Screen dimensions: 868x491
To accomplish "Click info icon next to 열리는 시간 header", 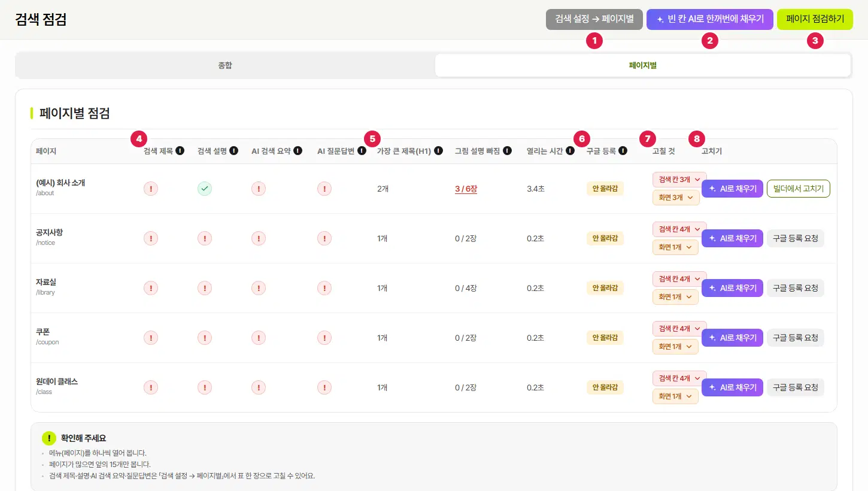I will click(570, 151).
